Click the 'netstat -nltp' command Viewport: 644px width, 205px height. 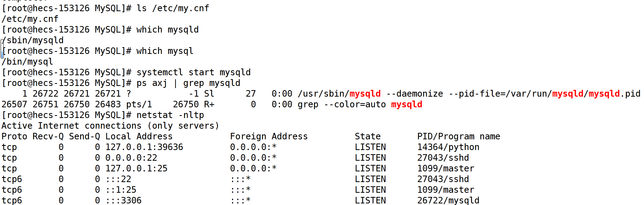point(170,115)
